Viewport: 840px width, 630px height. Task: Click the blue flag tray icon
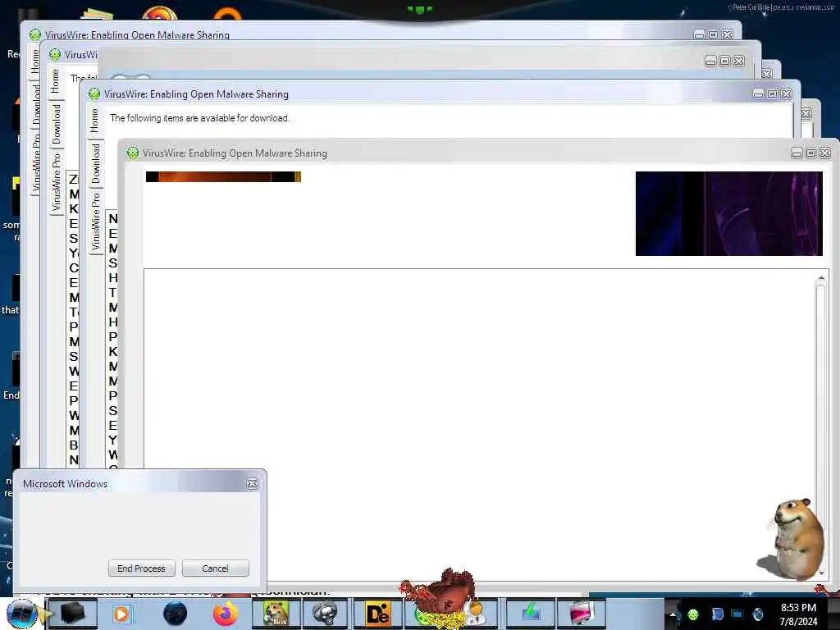[x=717, y=614]
